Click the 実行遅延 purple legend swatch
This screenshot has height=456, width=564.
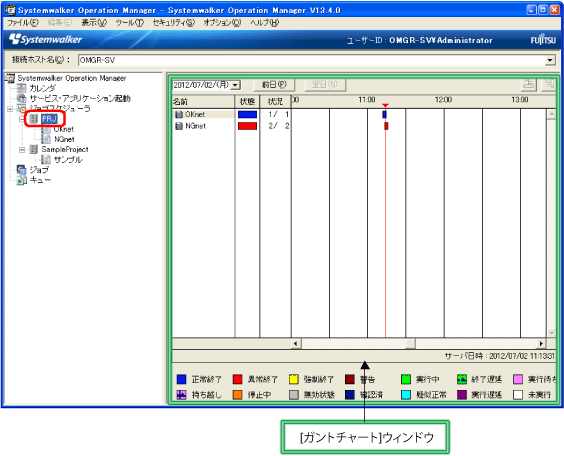click(x=462, y=395)
